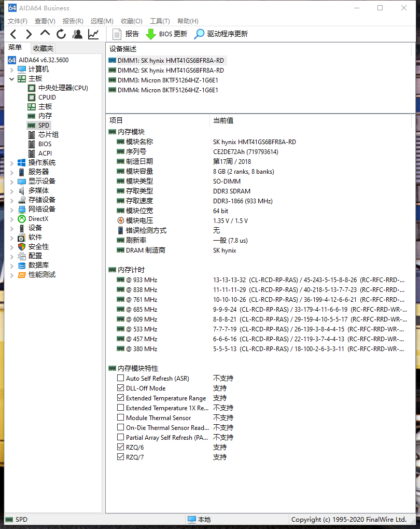420x529 pixels.
Task: Select the AIDA64 v6.32.5600 root icon
Action: tap(12, 60)
